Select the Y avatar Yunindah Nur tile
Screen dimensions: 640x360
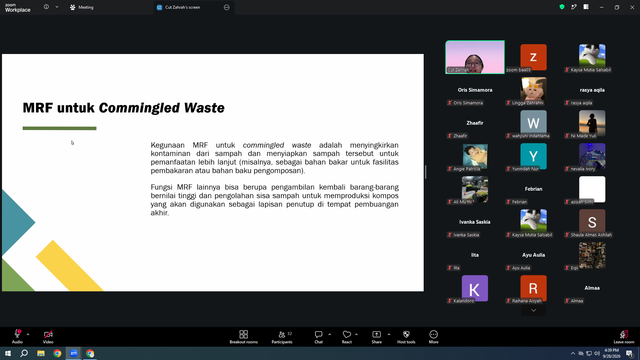533,156
